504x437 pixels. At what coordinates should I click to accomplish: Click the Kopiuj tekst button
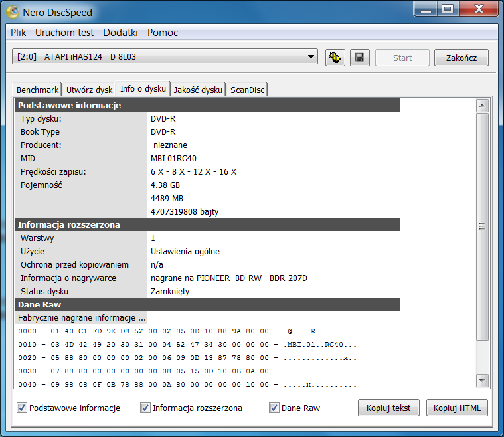[x=388, y=408]
